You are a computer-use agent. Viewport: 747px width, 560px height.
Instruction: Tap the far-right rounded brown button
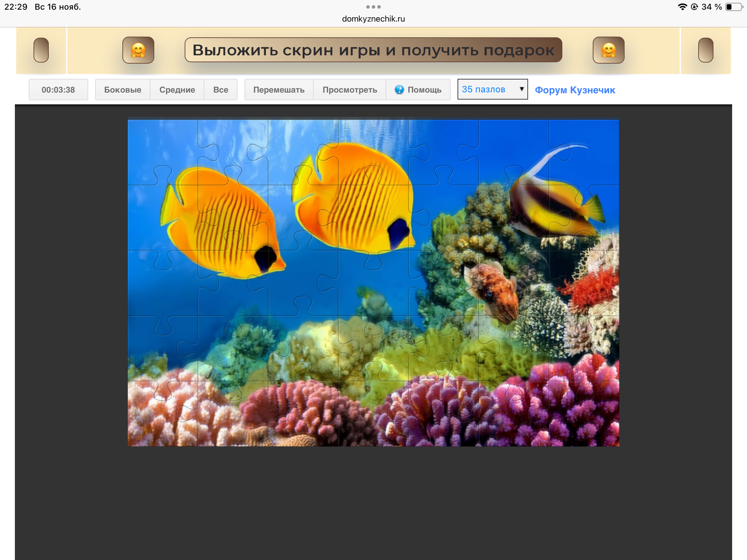pyautogui.click(x=705, y=50)
